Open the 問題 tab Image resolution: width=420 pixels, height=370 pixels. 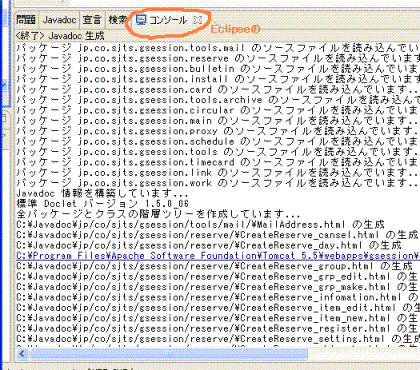point(26,20)
